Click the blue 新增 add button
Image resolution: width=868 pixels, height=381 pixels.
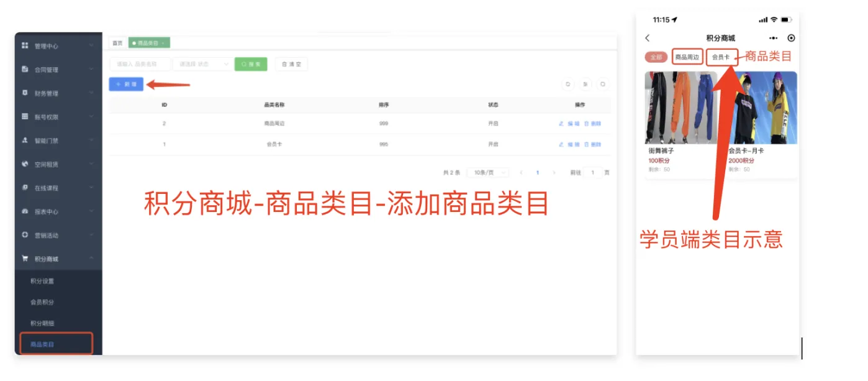[x=126, y=84]
